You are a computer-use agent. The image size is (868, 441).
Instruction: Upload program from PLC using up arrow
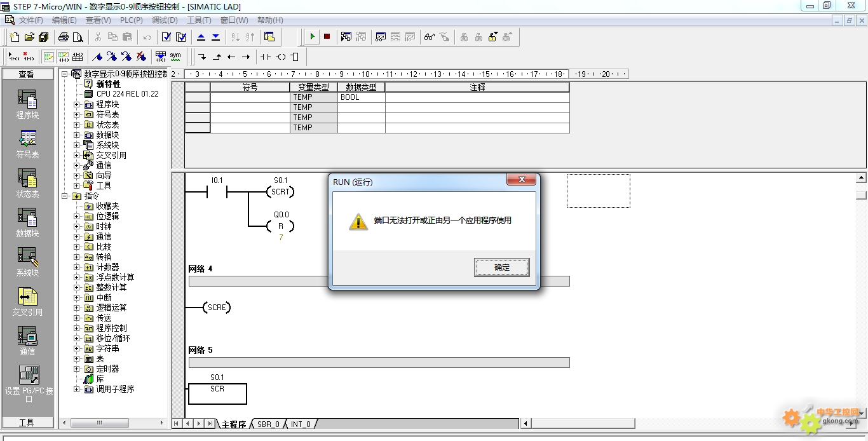(201, 37)
